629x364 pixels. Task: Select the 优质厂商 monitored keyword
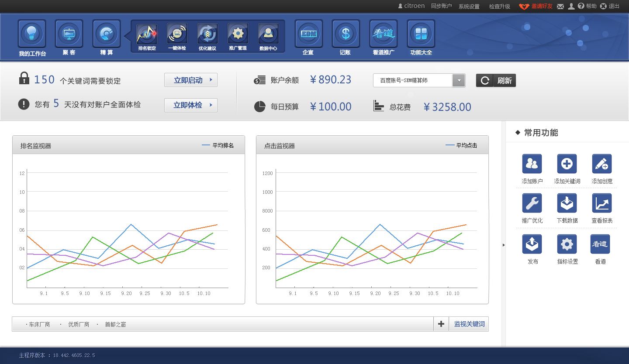(79, 324)
